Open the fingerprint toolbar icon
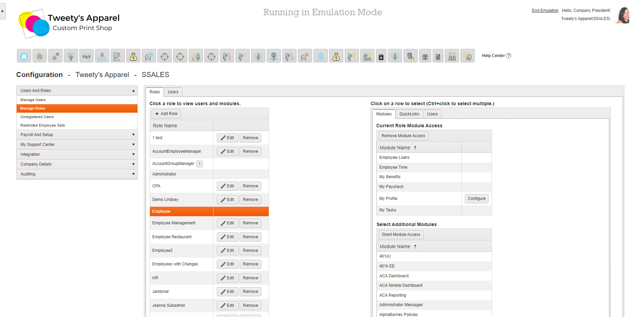The height and width of the screenshot is (317, 644). tap(321, 56)
